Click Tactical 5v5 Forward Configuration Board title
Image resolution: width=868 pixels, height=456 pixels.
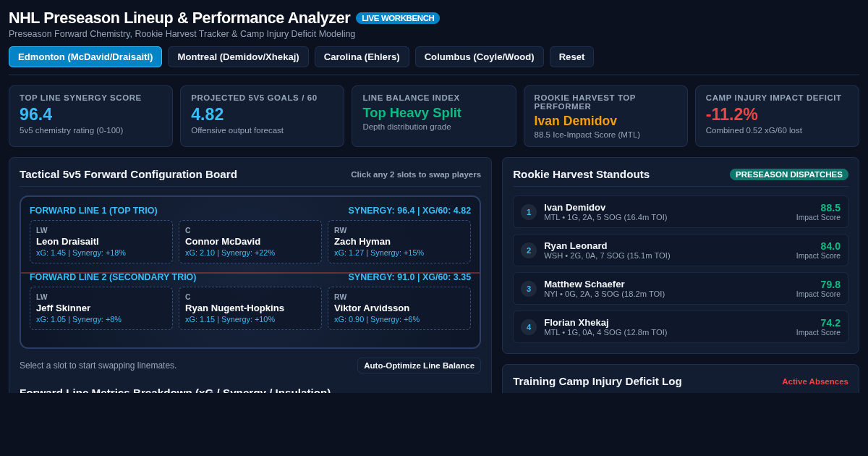click(128, 174)
